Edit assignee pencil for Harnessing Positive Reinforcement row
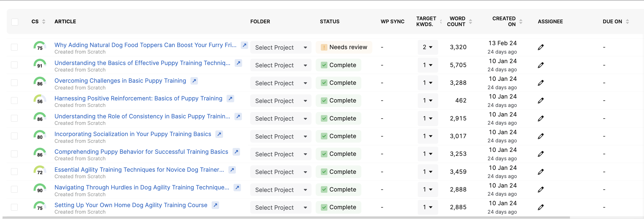The height and width of the screenshot is (219, 644). point(540,101)
